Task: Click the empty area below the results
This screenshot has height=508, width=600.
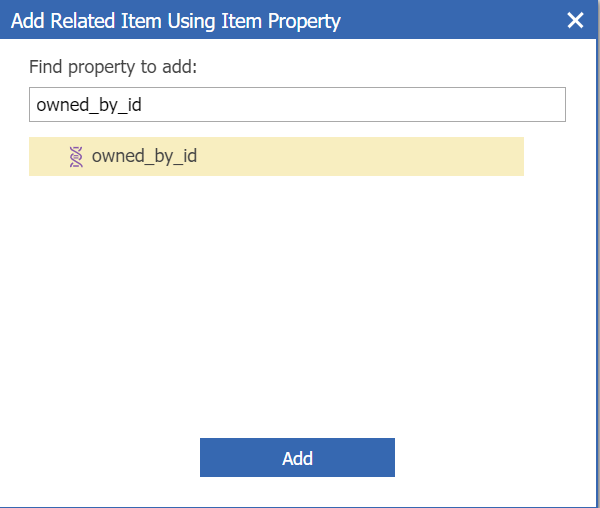Action: [297, 300]
